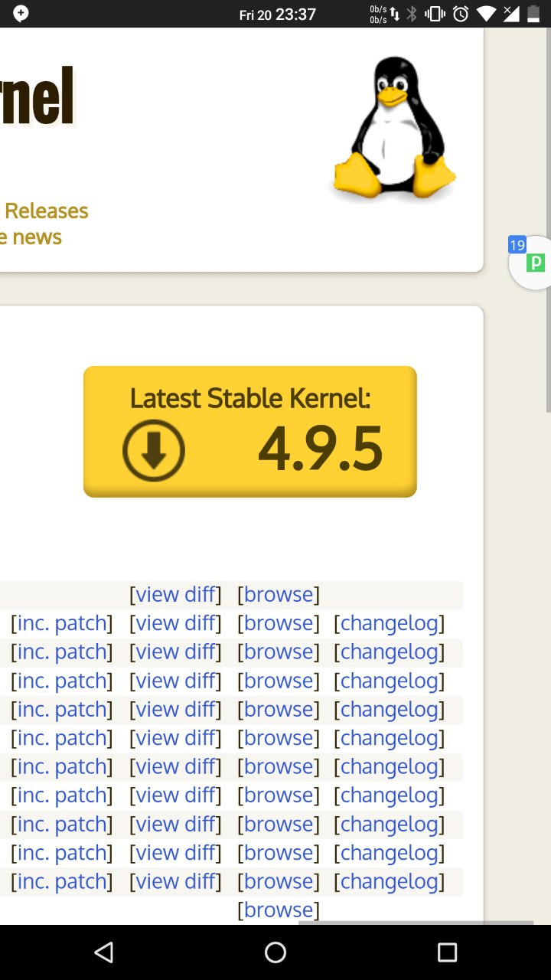
Task: Open the last changelog link
Action: click(x=390, y=881)
